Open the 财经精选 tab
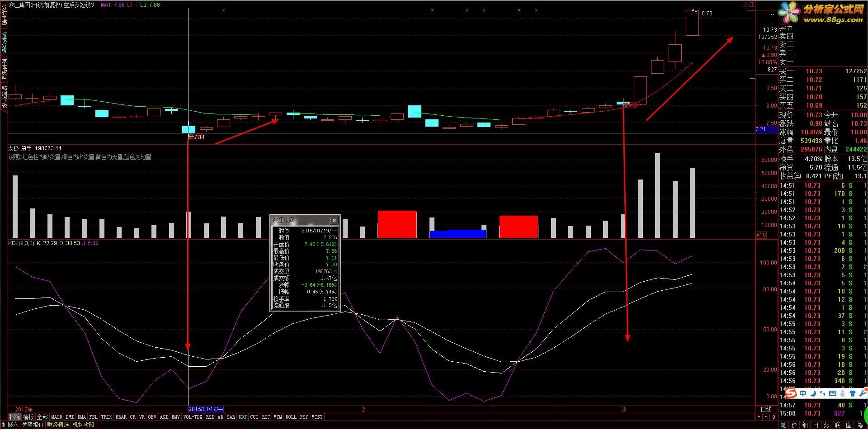The height and width of the screenshot is (430, 868). pyautogui.click(x=58, y=425)
